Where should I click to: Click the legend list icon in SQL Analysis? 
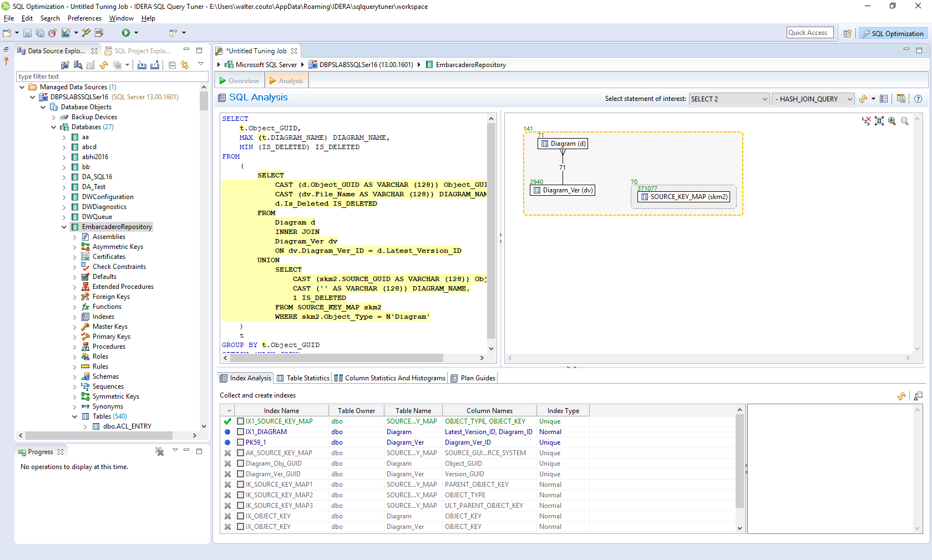[884, 99]
